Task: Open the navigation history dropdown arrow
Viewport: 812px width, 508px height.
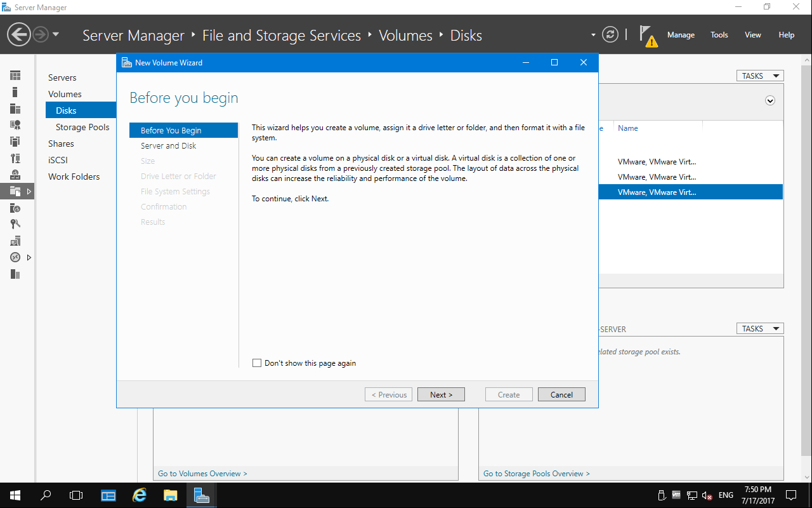Action: coord(56,34)
